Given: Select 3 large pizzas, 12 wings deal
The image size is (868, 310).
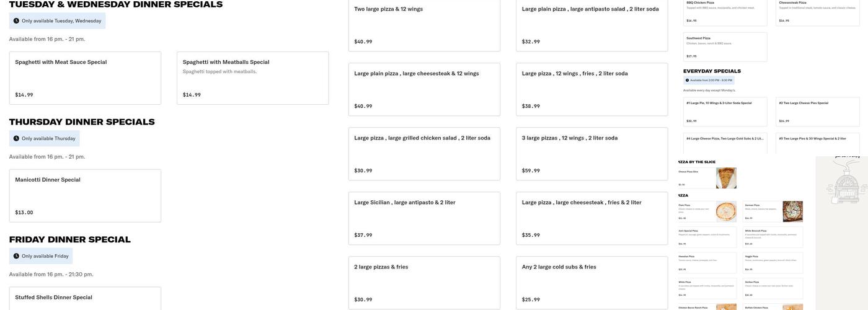Looking at the screenshot, I should coord(591,154).
